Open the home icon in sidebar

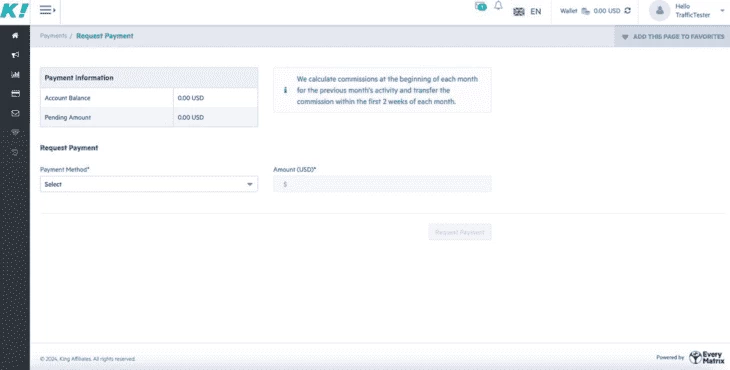[x=15, y=35]
